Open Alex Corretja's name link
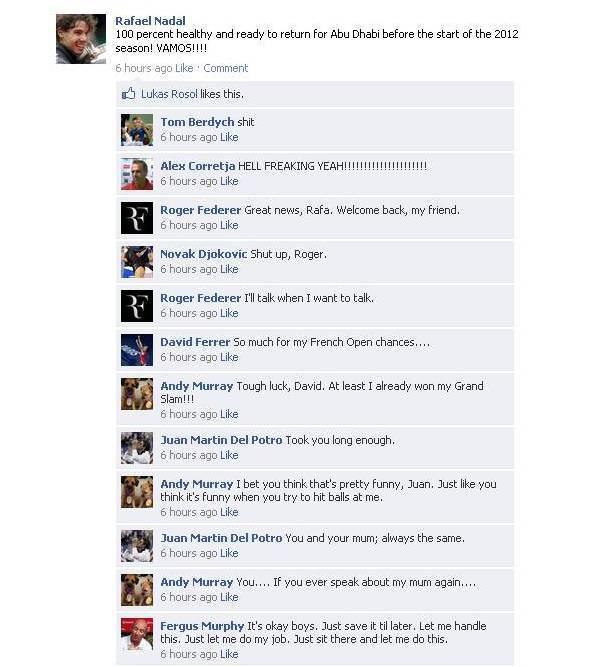 click(x=197, y=166)
